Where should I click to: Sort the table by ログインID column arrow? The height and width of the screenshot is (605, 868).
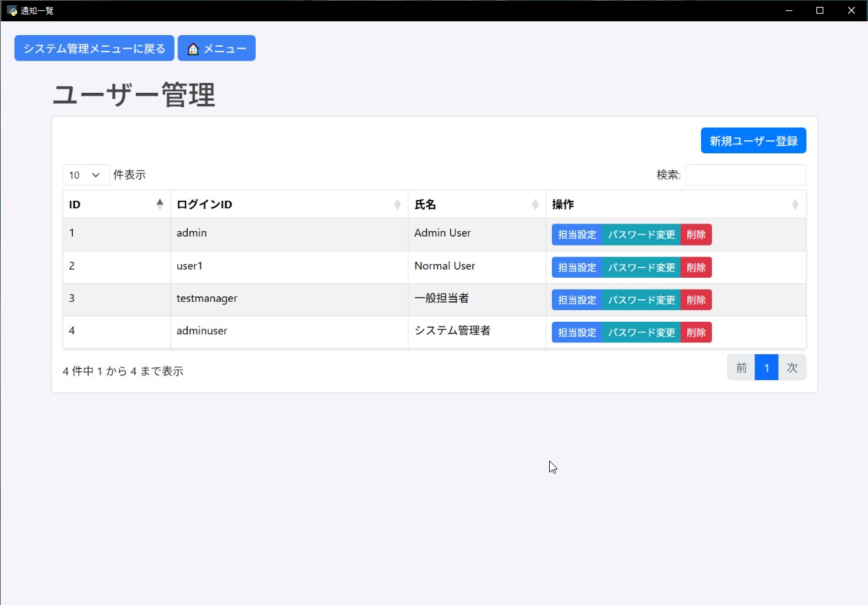tap(397, 204)
